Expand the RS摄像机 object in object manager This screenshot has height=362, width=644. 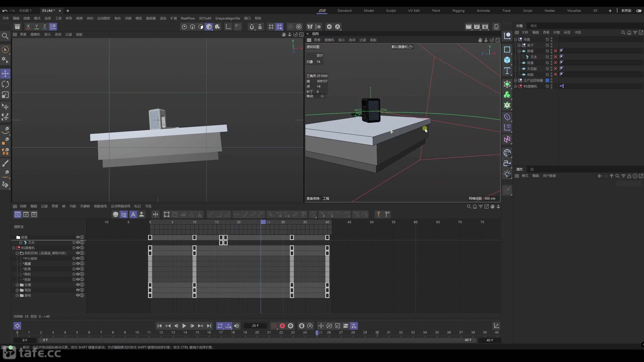515,86
